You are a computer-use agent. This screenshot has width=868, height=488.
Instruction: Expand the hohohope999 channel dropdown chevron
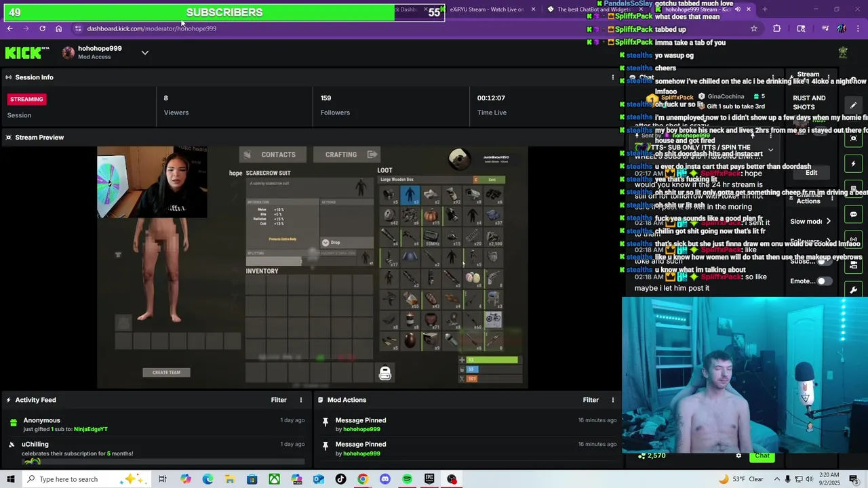click(144, 53)
